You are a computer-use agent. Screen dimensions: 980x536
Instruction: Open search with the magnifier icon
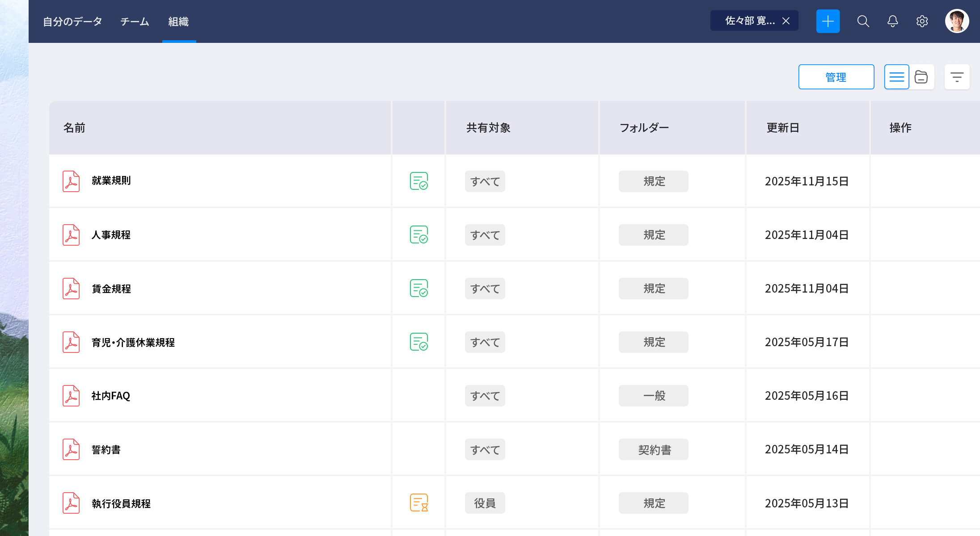coord(863,21)
